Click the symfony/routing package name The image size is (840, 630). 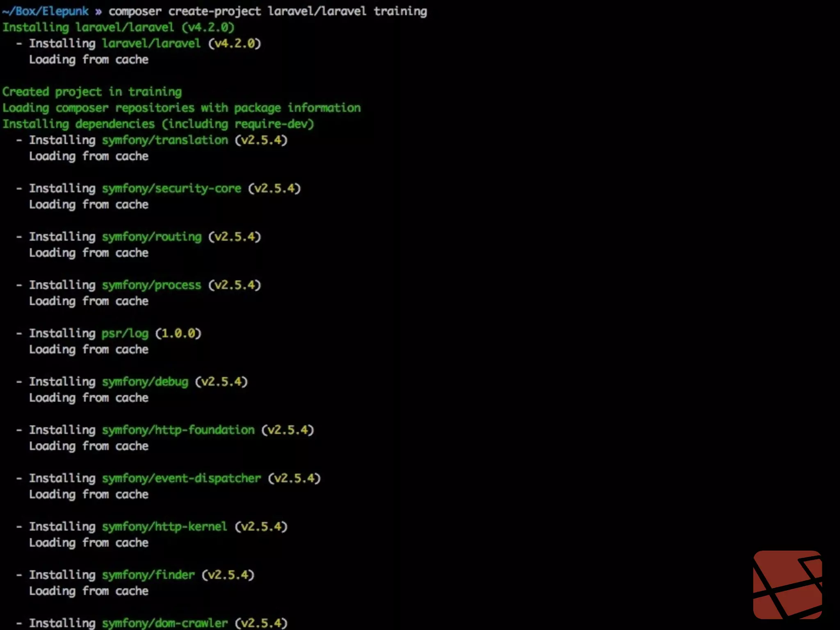point(152,237)
